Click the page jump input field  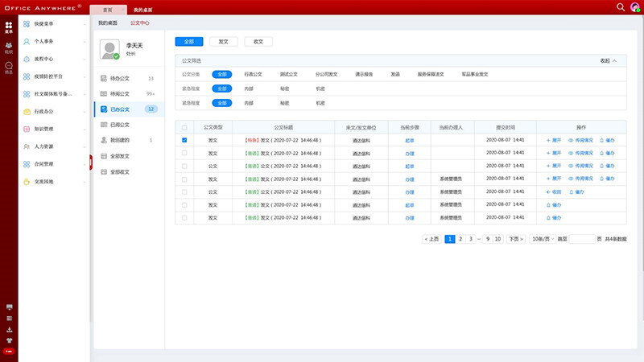coord(581,239)
